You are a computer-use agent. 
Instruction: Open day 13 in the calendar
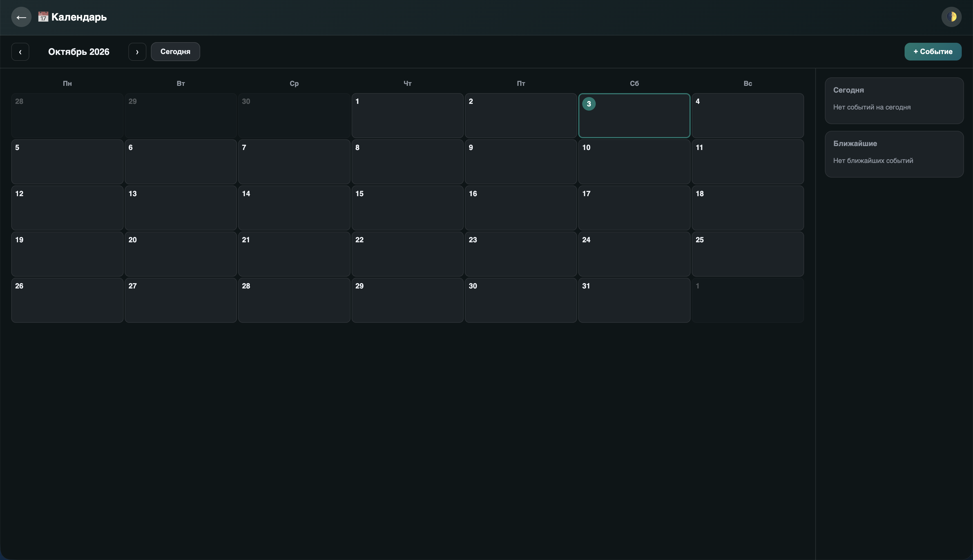pos(180,208)
